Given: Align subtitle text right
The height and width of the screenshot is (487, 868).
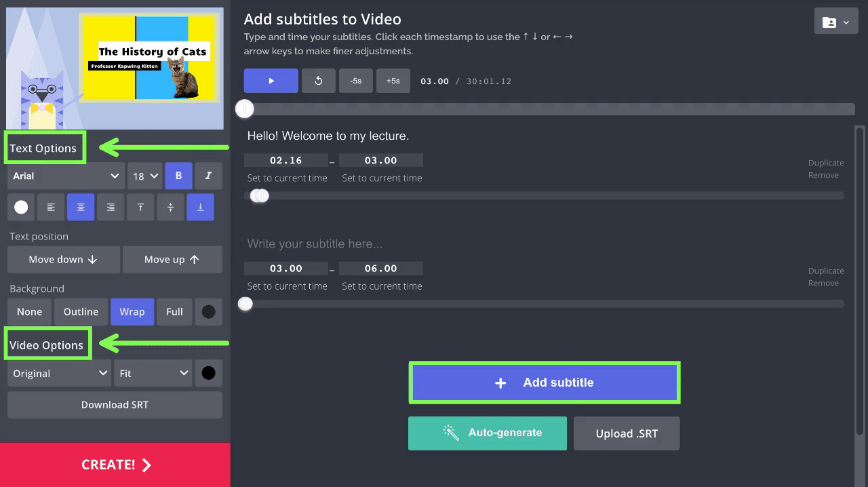Looking at the screenshot, I should coord(111,208).
